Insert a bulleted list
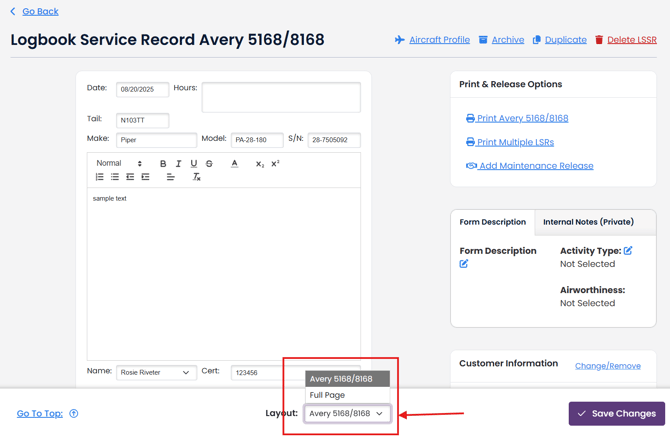Viewport: 670px width, 437px height. (115, 177)
